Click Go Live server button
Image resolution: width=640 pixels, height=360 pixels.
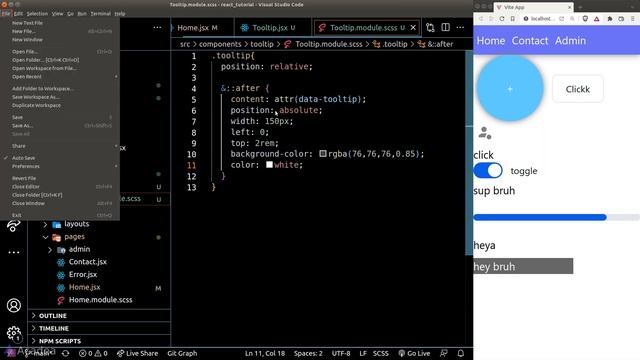click(414, 353)
